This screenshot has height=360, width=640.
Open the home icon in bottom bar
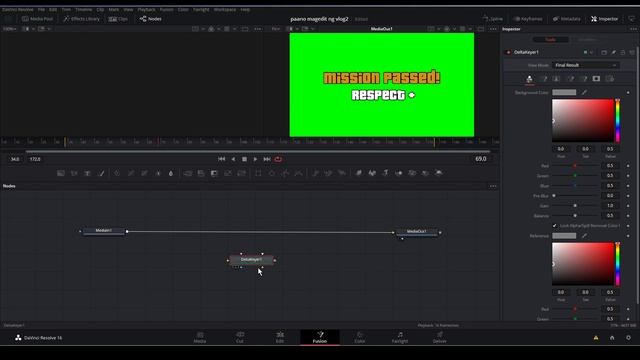pyautogui.click(x=612, y=338)
